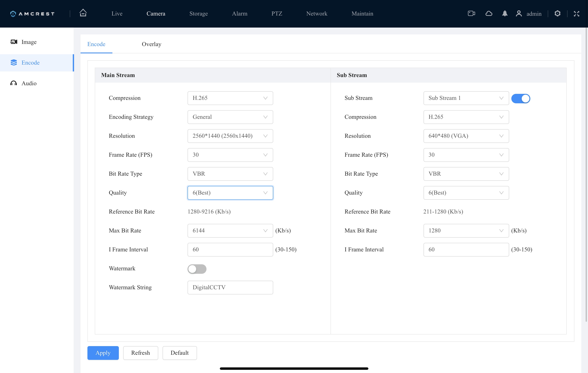The width and height of the screenshot is (588, 373).
Task: Click the Default button
Action: click(180, 353)
